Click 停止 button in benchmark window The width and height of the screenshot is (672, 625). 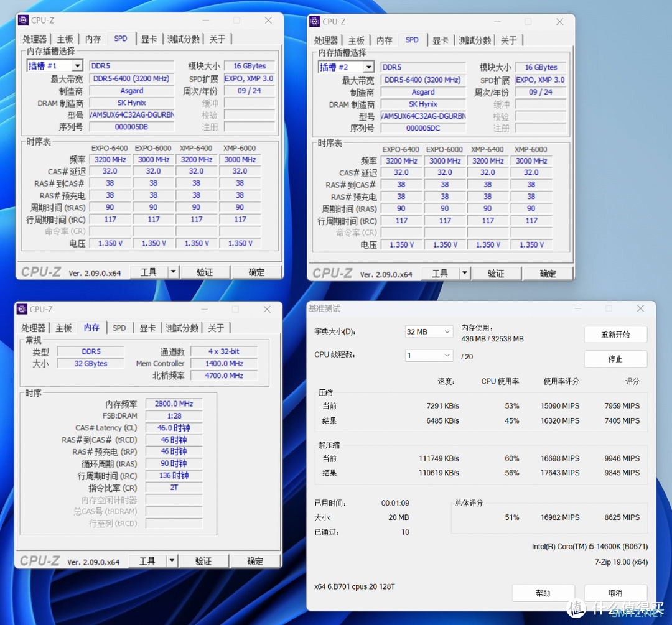(615, 359)
